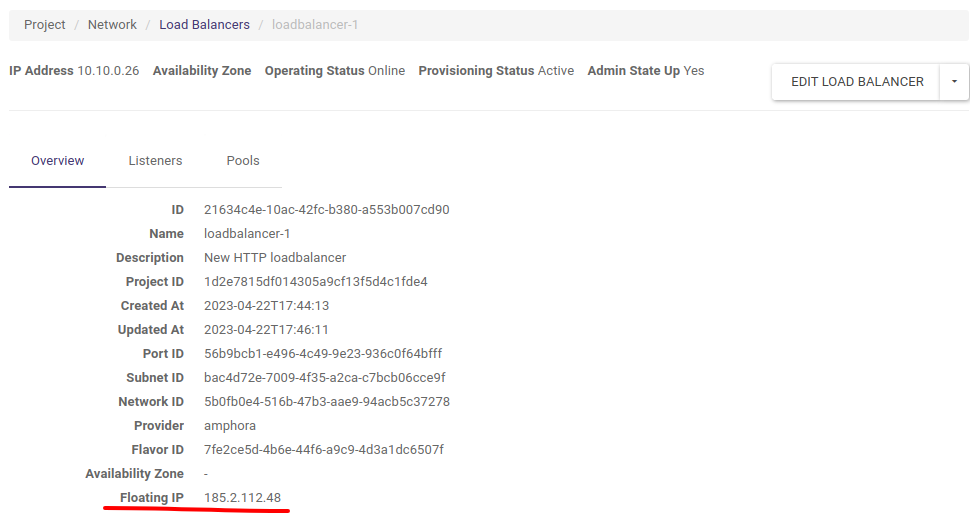The width and height of the screenshot is (970, 528).
Task: Click the Project ID value
Action: coord(315,282)
